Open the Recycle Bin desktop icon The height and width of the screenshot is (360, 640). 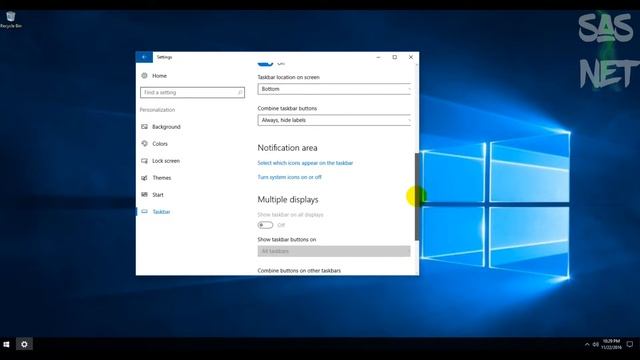coord(11,20)
